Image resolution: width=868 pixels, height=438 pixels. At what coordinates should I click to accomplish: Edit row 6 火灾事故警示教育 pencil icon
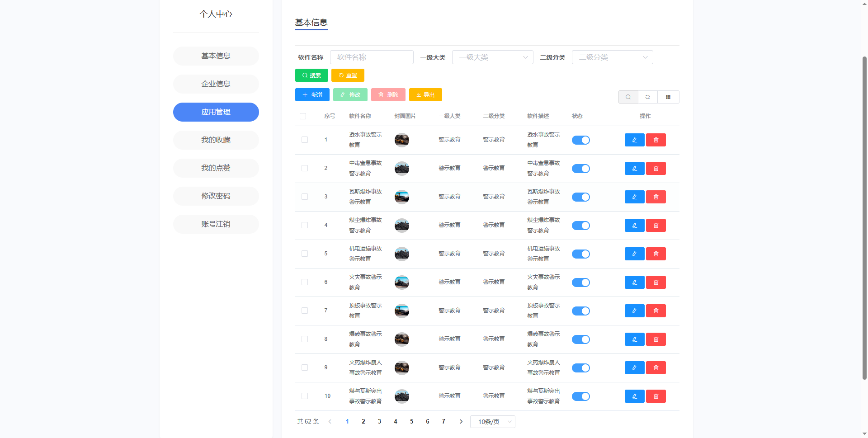click(634, 283)
